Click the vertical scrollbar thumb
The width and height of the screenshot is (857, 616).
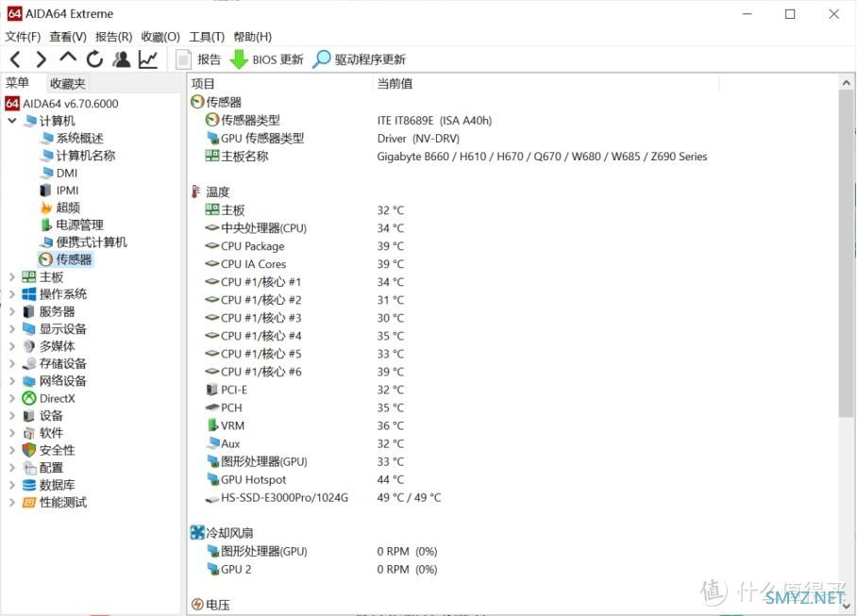coord(846,255)
